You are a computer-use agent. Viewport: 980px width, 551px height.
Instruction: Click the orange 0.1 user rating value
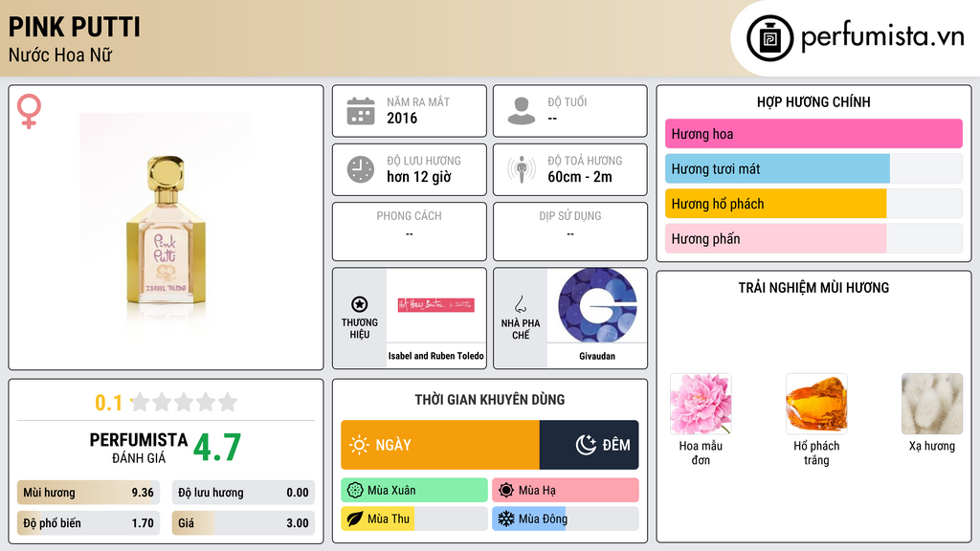tap(109, 403)
